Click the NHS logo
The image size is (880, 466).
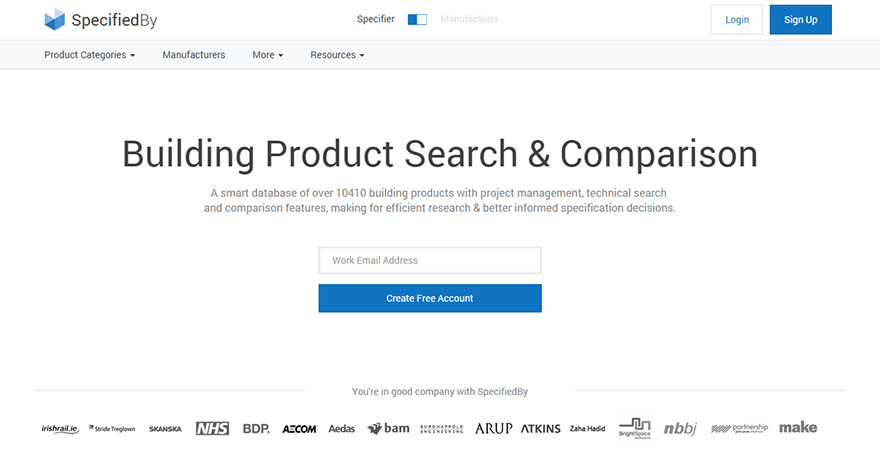pyautogui.click(x=212, y=428)
